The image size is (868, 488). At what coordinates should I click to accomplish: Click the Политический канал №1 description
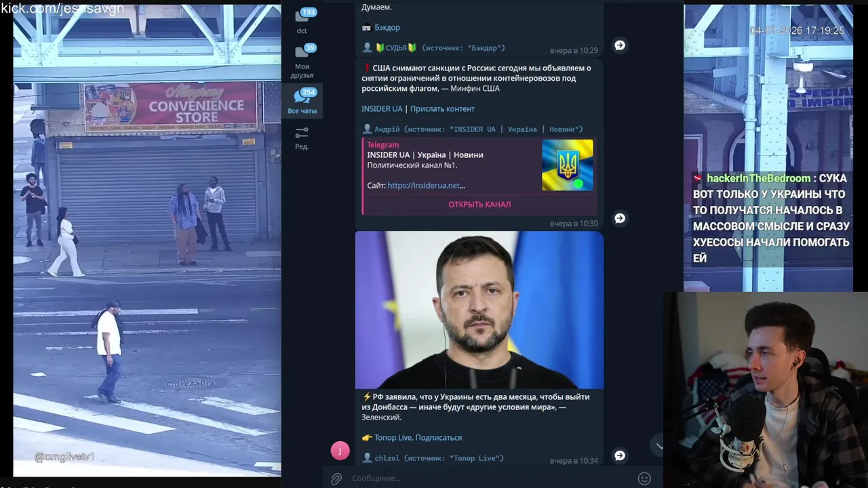(412, 165)
